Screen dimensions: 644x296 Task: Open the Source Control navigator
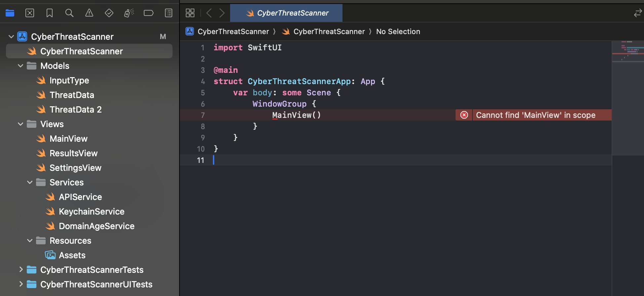pyautogui.click(x=30, y=13)
